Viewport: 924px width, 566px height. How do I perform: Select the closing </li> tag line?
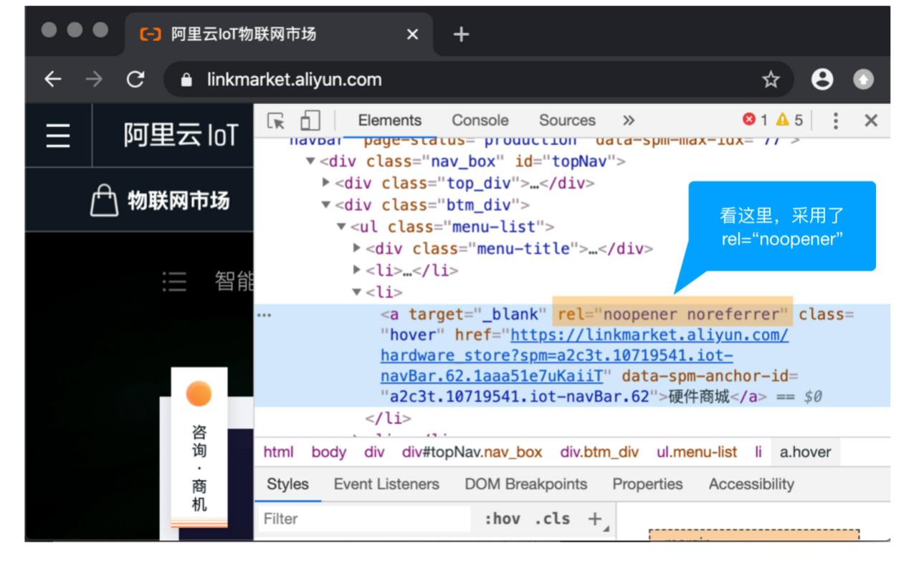coord(389,418)
